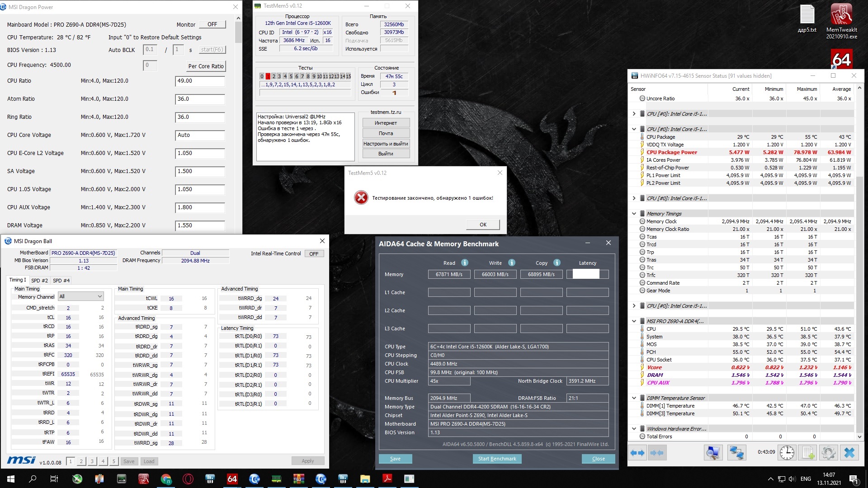Open the Memory Channel dropdown

click(x=81, y=296)
